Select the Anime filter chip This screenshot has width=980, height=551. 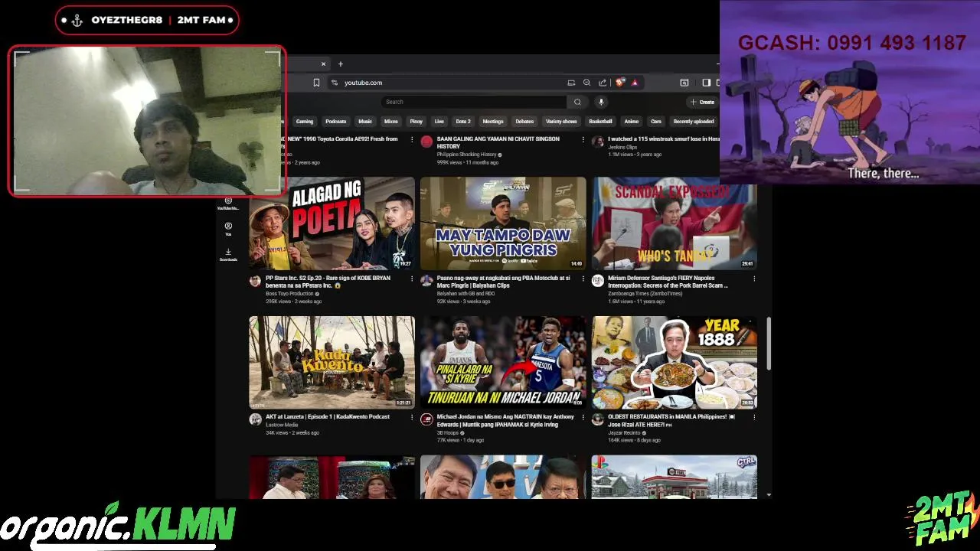pyautogui.click(x=632, y=122)
